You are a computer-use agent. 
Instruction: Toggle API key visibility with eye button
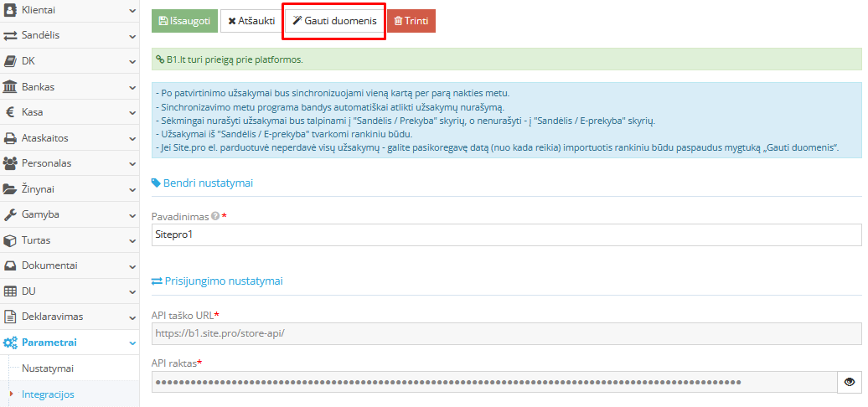[x=849, y=382]
